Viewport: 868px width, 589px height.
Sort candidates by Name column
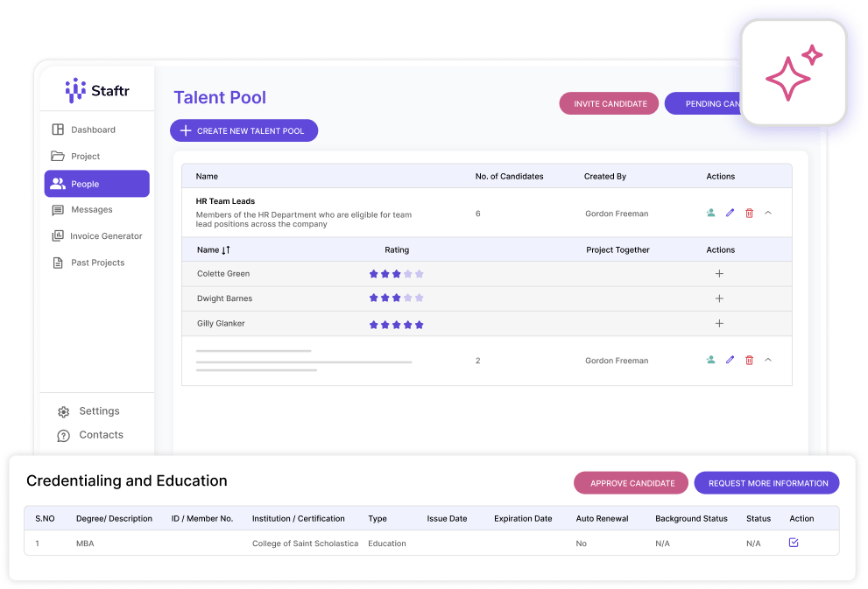point(226,250)
